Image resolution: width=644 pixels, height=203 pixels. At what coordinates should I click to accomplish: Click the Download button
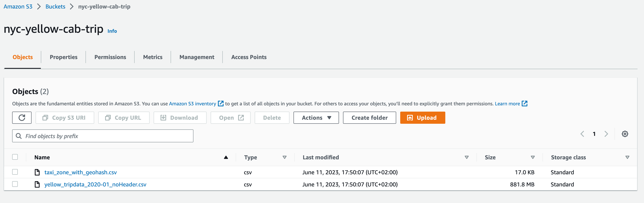pyautogui.click(x=180, y=117)
